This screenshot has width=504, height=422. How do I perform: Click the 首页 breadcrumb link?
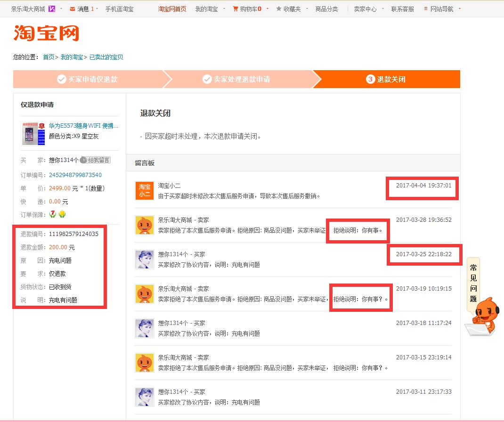(49, 57)
